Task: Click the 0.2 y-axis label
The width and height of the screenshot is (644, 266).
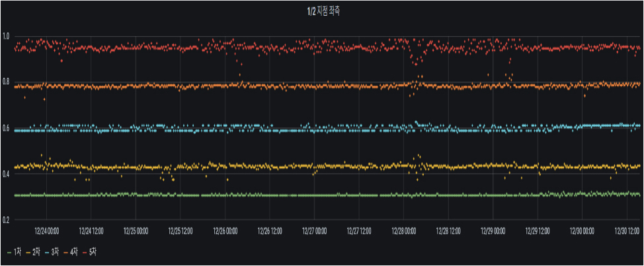Action: pos(7,220)
